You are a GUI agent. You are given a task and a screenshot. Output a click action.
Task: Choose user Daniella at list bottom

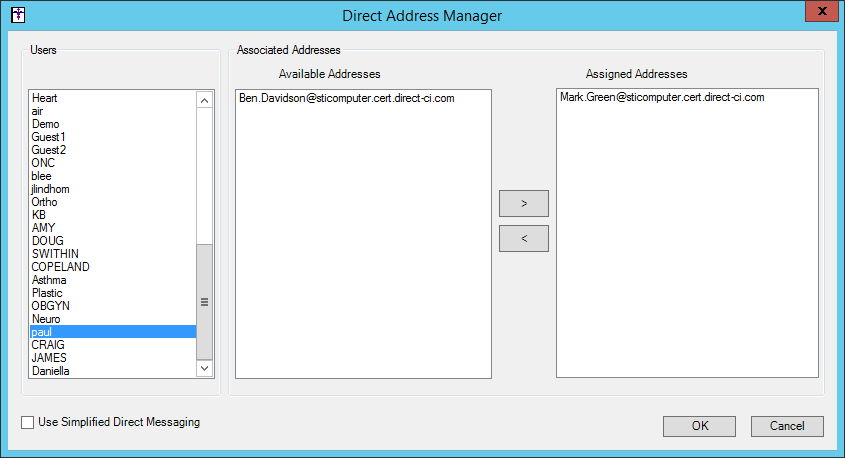(x=51, y=371)
